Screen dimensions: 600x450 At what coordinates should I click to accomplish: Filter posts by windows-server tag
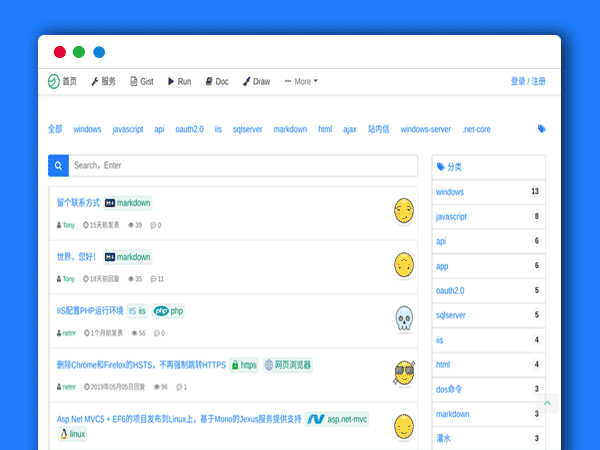pyautogui.click(x=425, y=129)
